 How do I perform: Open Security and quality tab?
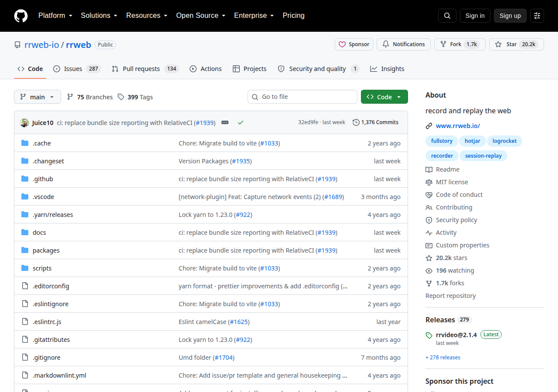[x=318, y=69]
